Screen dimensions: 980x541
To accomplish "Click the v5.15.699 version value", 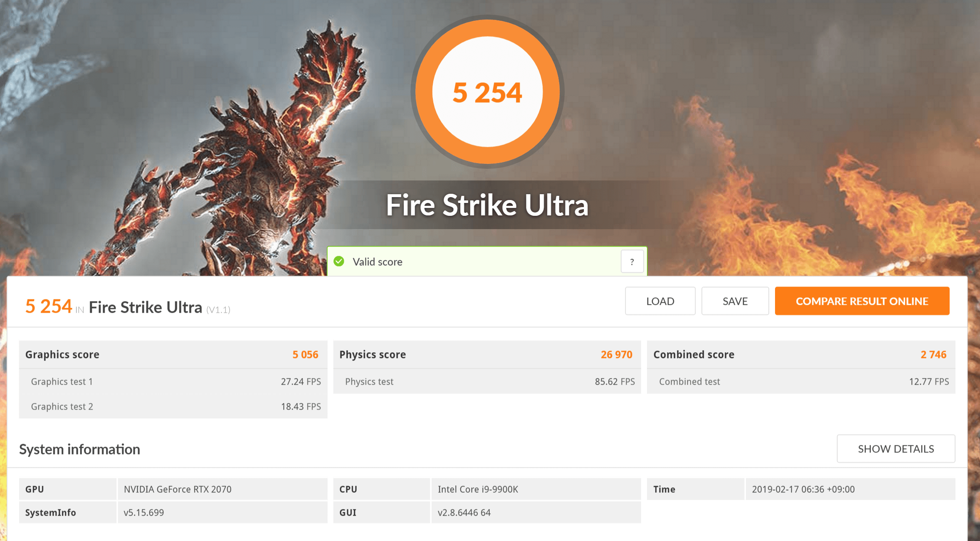I will coord(143,512).
